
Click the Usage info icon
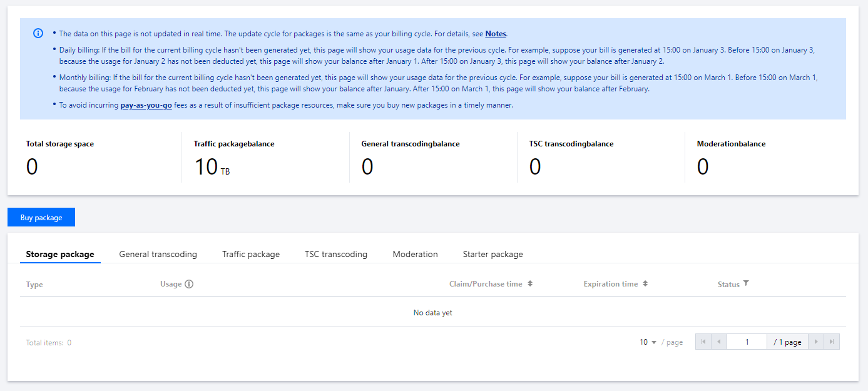[x=189, y=284]
